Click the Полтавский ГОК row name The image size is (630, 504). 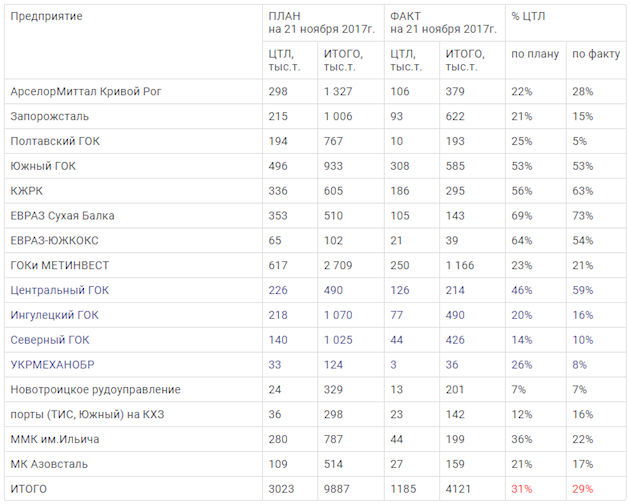(x=56, y=142)
